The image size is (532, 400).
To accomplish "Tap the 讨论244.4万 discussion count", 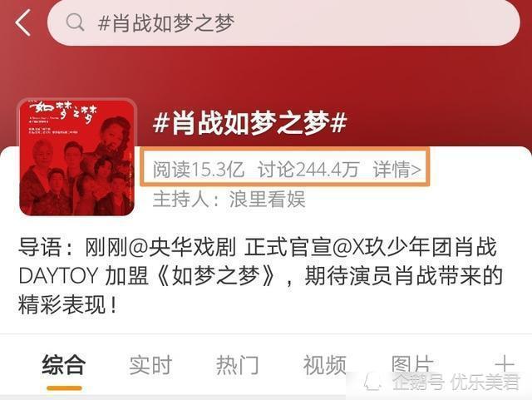I will tap(308, 169).
